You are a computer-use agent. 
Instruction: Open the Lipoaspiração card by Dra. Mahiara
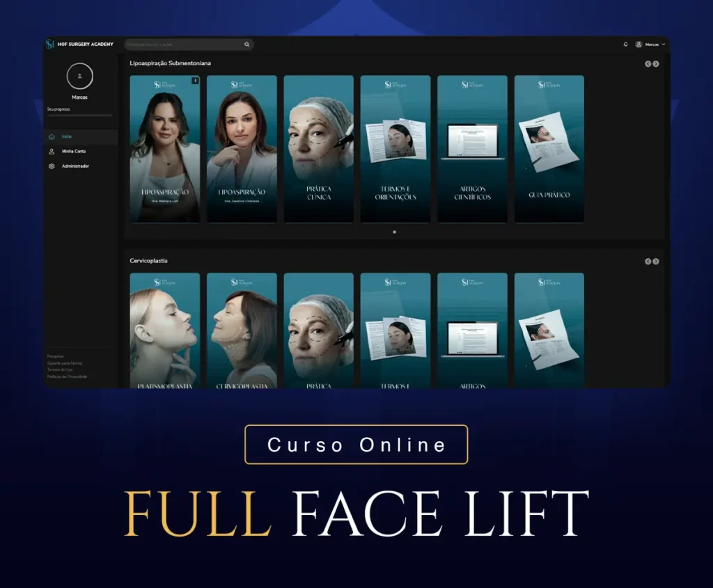pyautogui.click(x=164, y=149)
